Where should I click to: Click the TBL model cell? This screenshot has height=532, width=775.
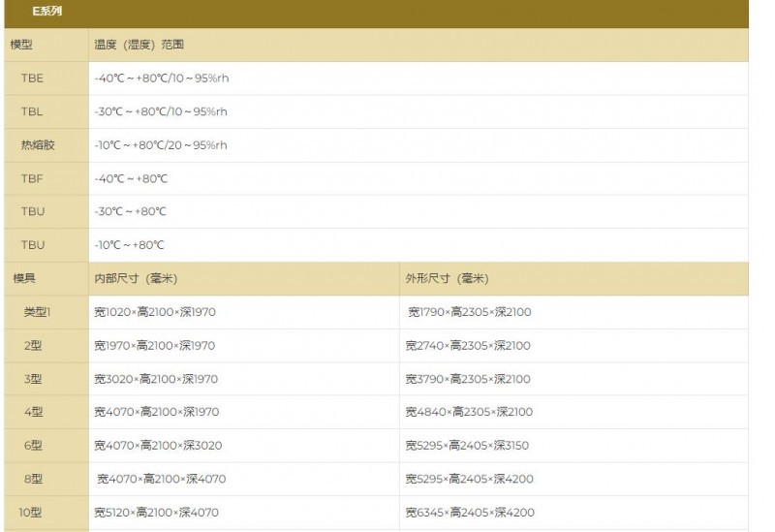pyautogui.click(x=46, y=111)
